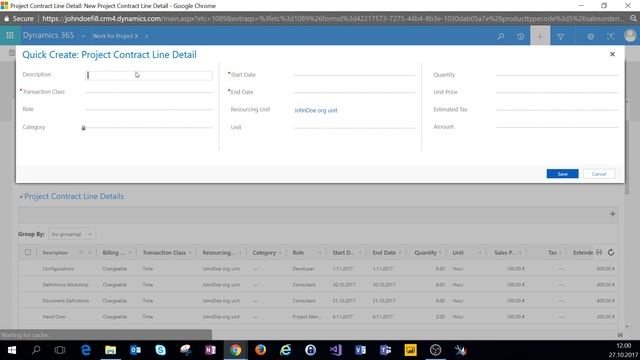Image resolution: width=640 pixels, height=360 pixels.
Task: Click the Chrome address bar URL
Action: 333,19
